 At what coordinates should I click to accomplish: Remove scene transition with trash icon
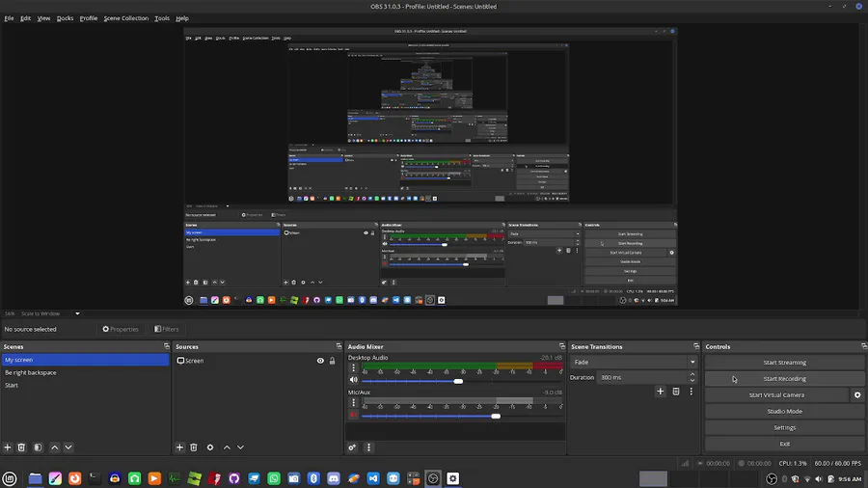676,392
